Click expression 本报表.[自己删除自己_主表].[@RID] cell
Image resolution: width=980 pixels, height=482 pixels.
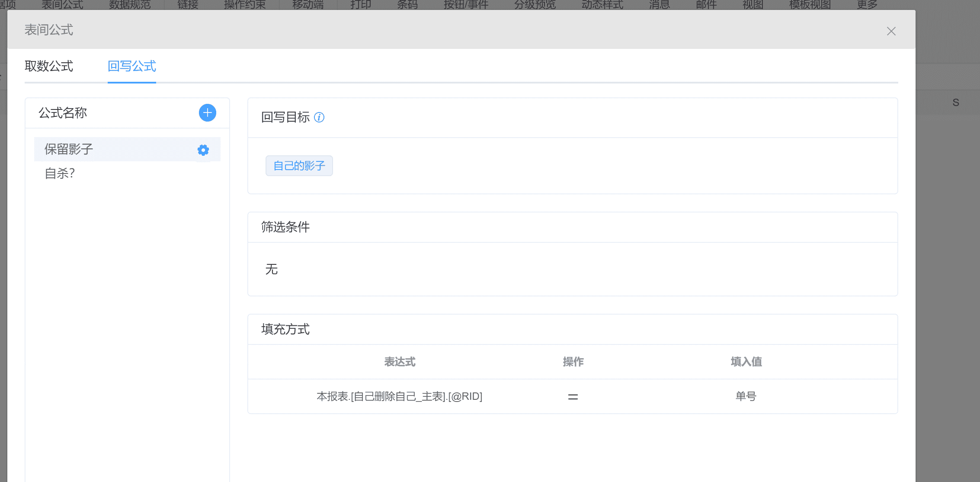point(400,396)
